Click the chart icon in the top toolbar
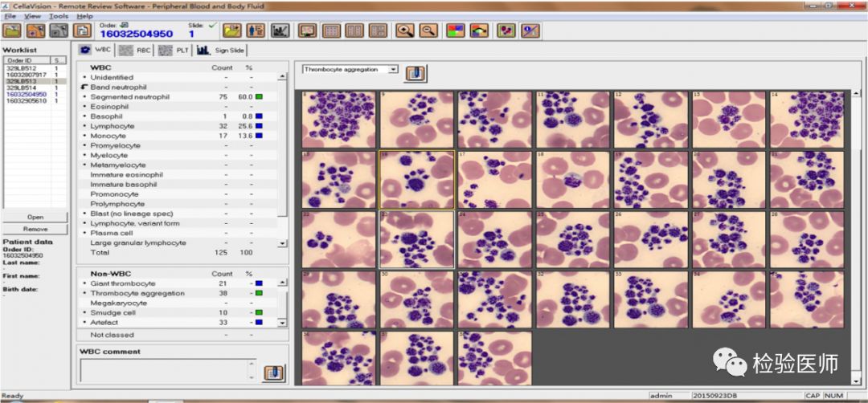 click(x=280, y=31)
